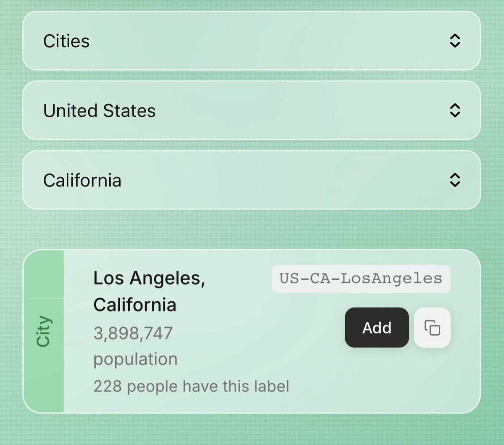Open the California state dropdown

click(251, 180)
